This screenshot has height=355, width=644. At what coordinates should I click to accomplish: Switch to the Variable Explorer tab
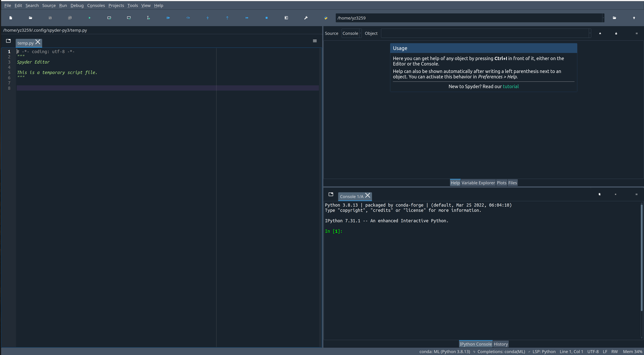[478, 183]
